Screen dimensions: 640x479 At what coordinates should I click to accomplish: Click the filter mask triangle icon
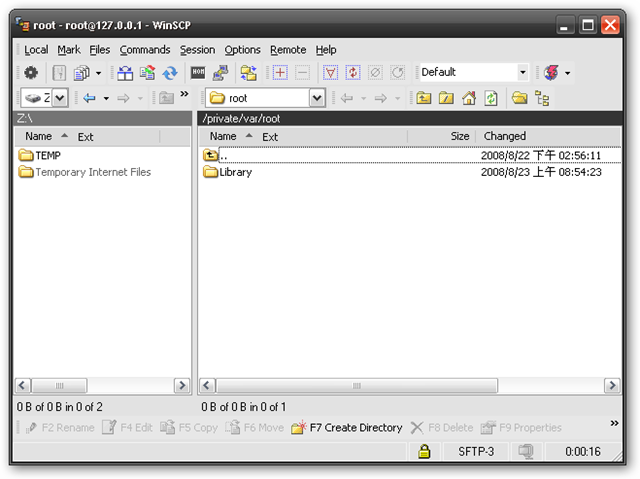(330, 73)
